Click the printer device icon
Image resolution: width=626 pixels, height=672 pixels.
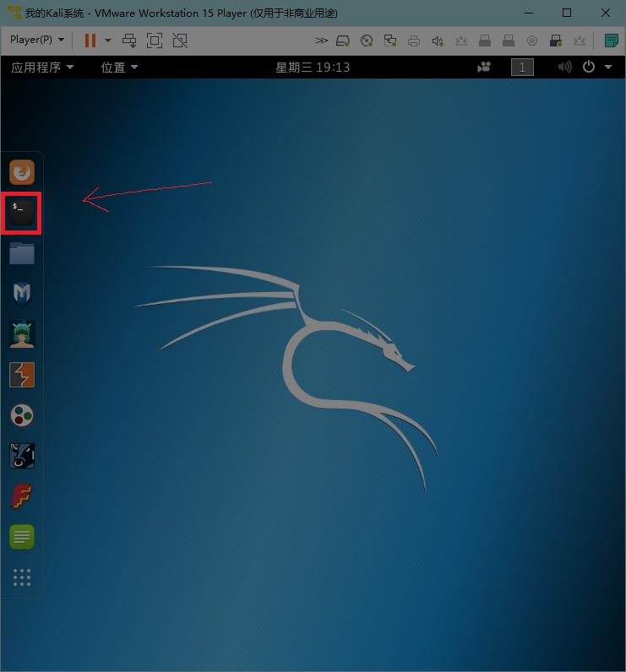point(414,41)
